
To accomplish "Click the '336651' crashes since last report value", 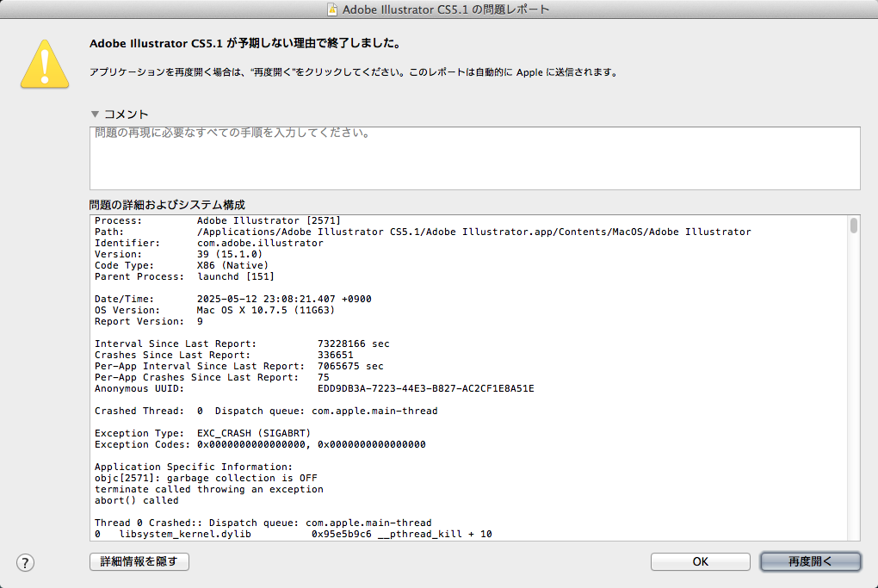I will point(336,355).
